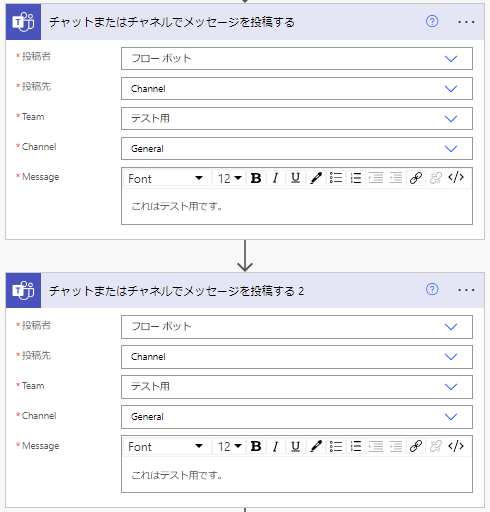
Task: Switch to code view in first action's editor
Action: (x=456, y=178)
